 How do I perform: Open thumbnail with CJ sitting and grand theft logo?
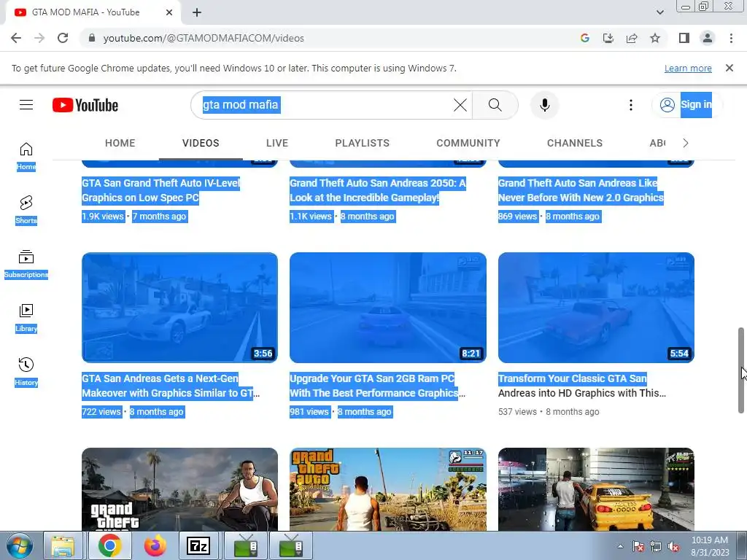click(x=179, y=489)
